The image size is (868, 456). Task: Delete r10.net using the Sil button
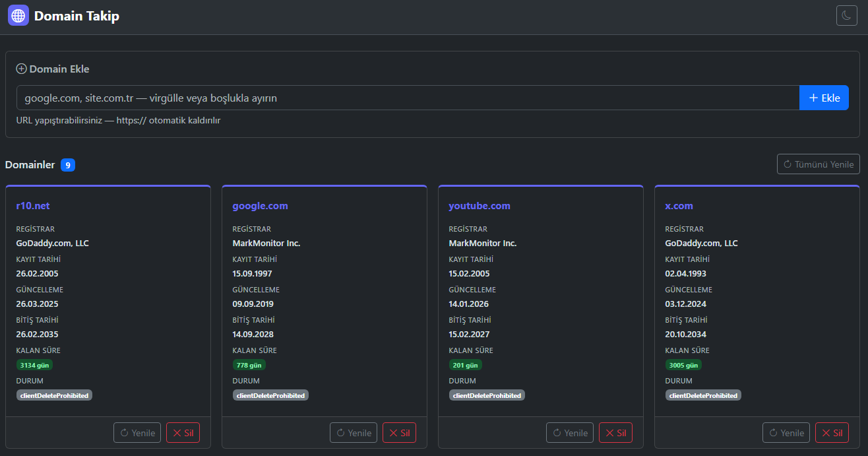click(183, 433)
